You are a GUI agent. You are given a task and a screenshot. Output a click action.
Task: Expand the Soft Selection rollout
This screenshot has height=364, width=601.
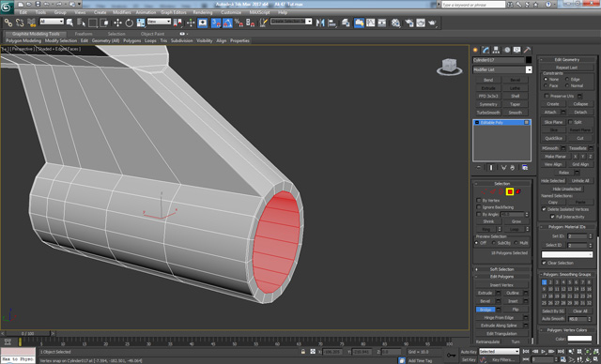[501, 269]
